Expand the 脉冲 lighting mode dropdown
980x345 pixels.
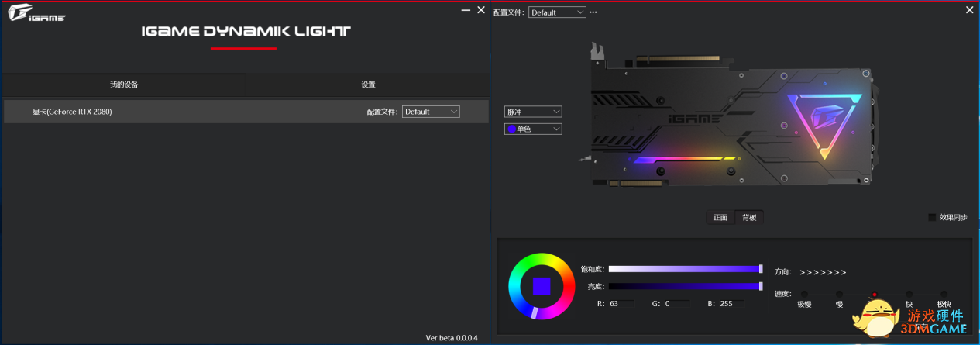(533, 112)
